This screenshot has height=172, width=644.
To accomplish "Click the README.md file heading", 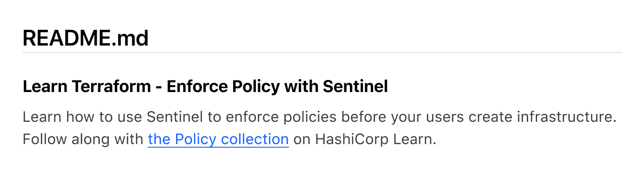I will click(86, 38).
